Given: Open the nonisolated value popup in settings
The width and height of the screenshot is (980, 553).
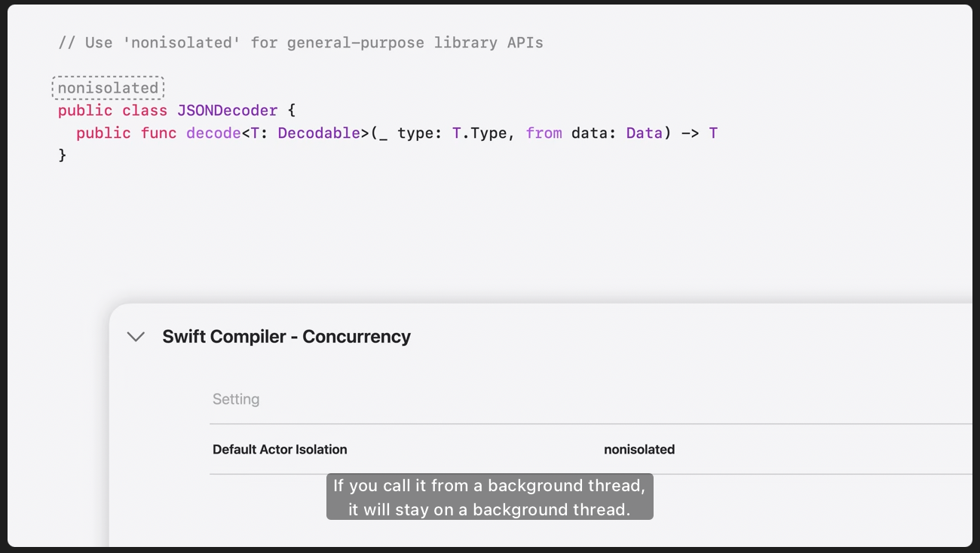Looking at the screenshot, I should [639, 450].
